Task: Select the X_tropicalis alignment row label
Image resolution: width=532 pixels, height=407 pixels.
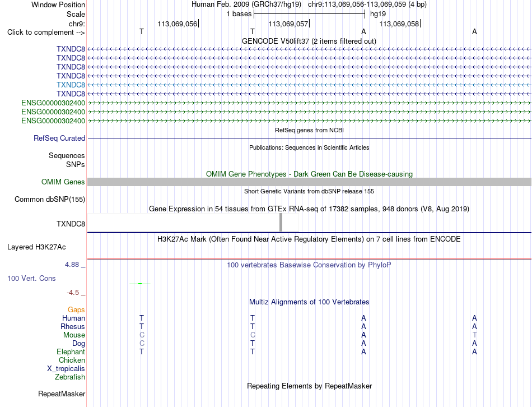Action: pos(66,369)
